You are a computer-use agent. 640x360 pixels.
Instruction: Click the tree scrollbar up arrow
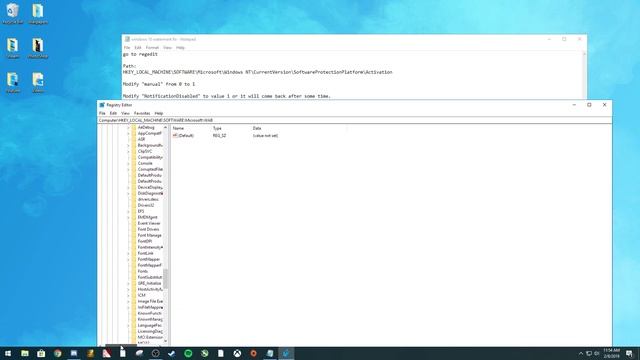(x=165, y=128)
